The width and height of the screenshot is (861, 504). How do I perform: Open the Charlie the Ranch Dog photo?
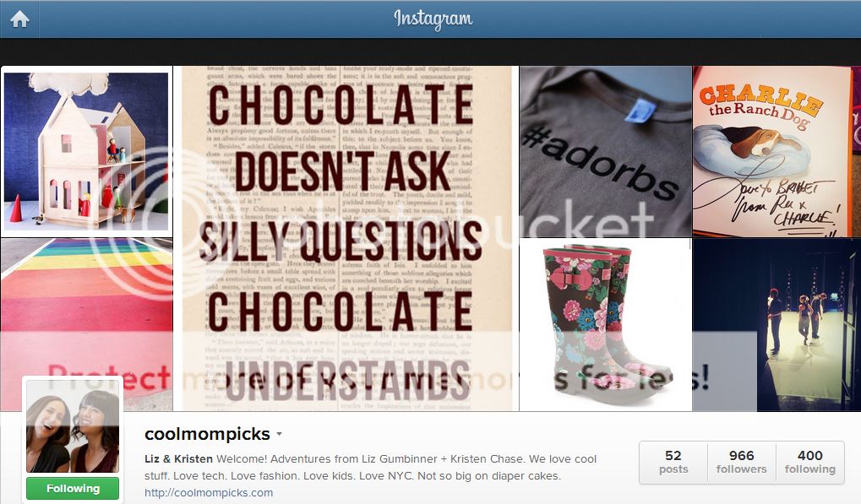777,151
